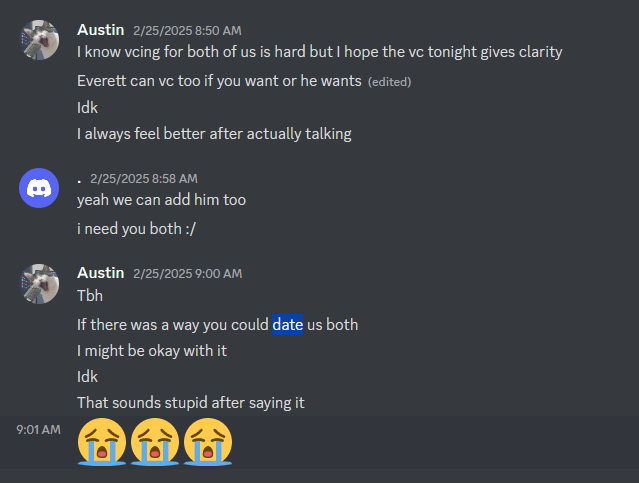This screenshot has height=483, width=639.
Task: Click the highlighted word "date"
Action: tap(288, 325)
